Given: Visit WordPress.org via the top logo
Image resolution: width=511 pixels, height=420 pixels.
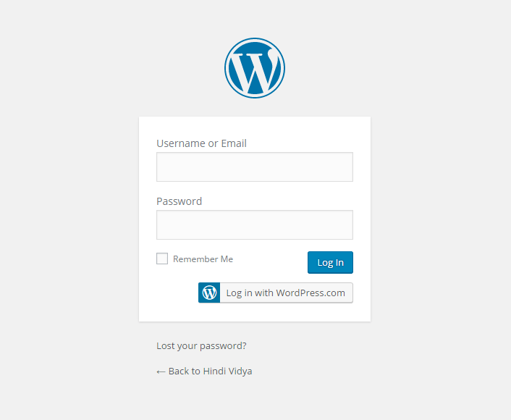Looking at the screenshot, I should pos(255,68).
